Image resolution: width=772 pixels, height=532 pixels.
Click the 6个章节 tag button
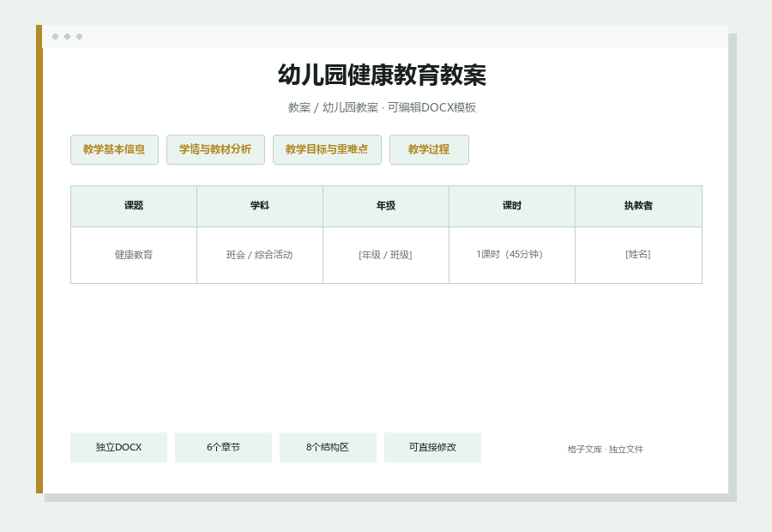(223, 447)
